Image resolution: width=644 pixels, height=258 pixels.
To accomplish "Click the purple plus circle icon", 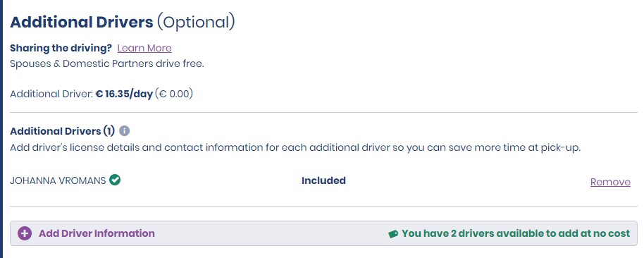I will (x=25, y=234).
